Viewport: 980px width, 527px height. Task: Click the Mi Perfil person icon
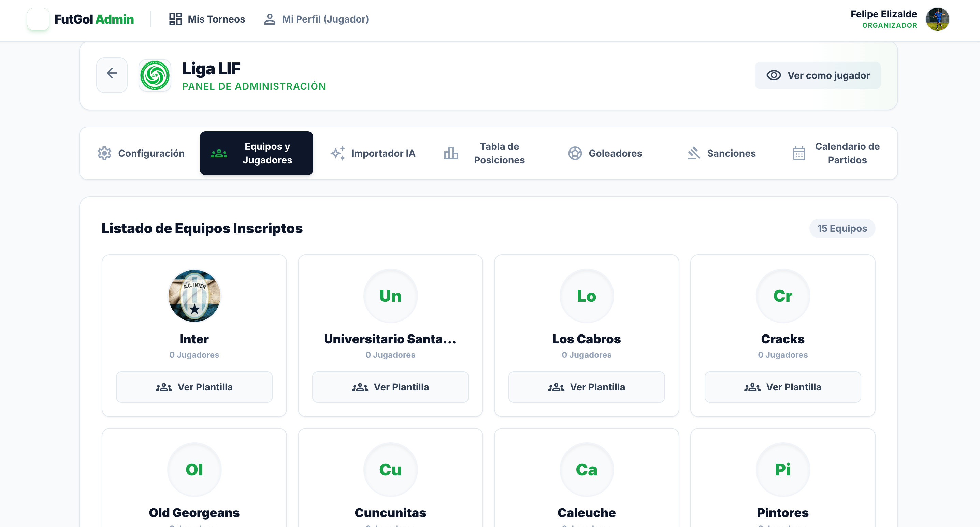coord(270,19)
